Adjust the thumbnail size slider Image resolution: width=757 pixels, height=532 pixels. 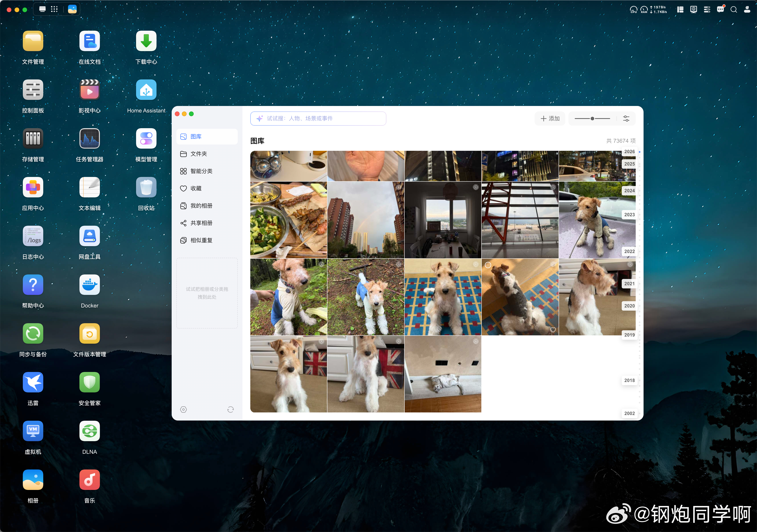(592, 119)
